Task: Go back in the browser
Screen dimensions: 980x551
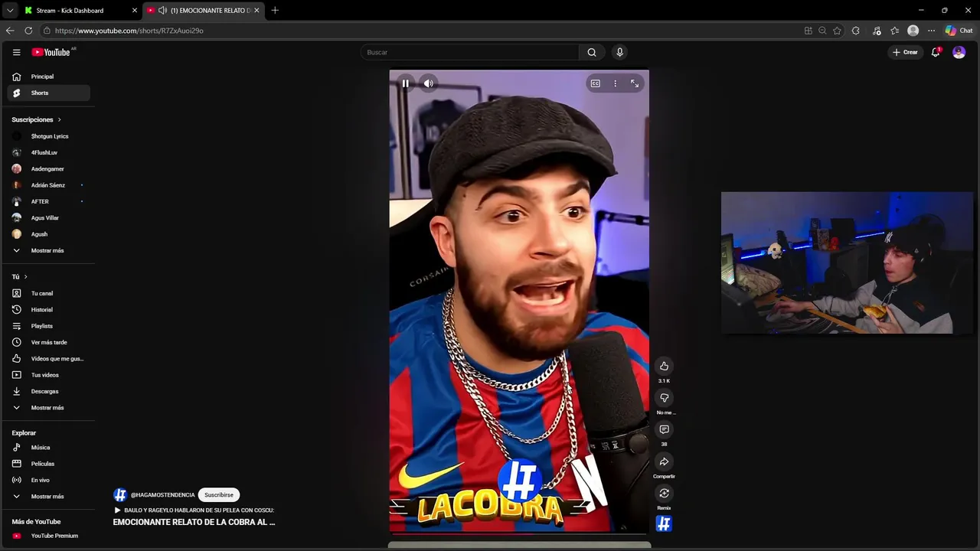Action: (10, 31)
